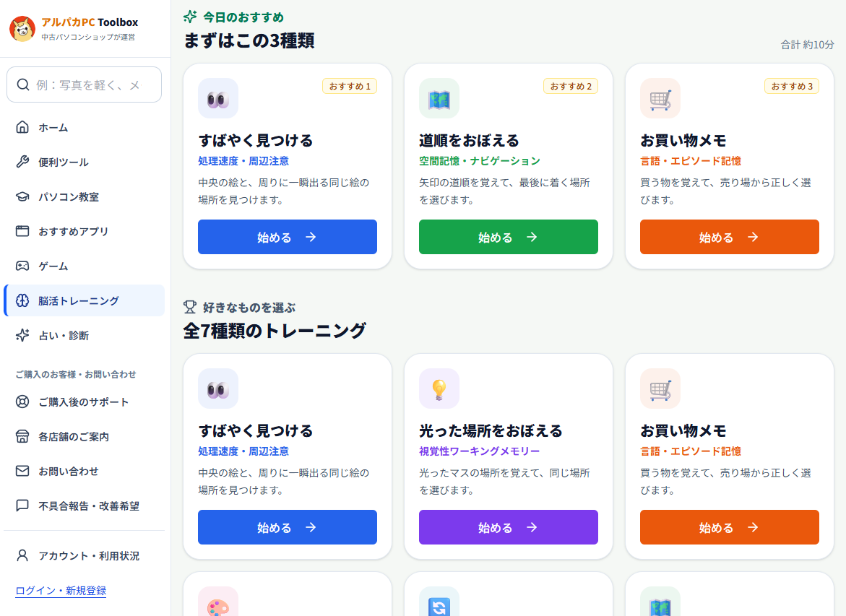Click the 脳活トレーニング brain icon

coord(22,300)
